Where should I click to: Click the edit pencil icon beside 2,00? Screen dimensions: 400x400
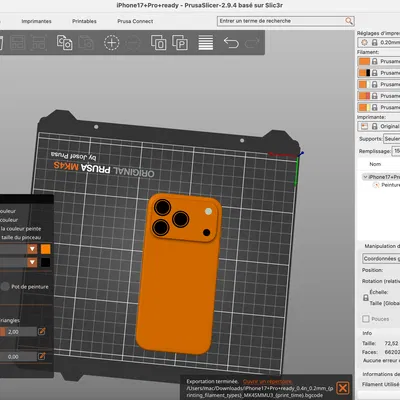click(x=42, y=331)
